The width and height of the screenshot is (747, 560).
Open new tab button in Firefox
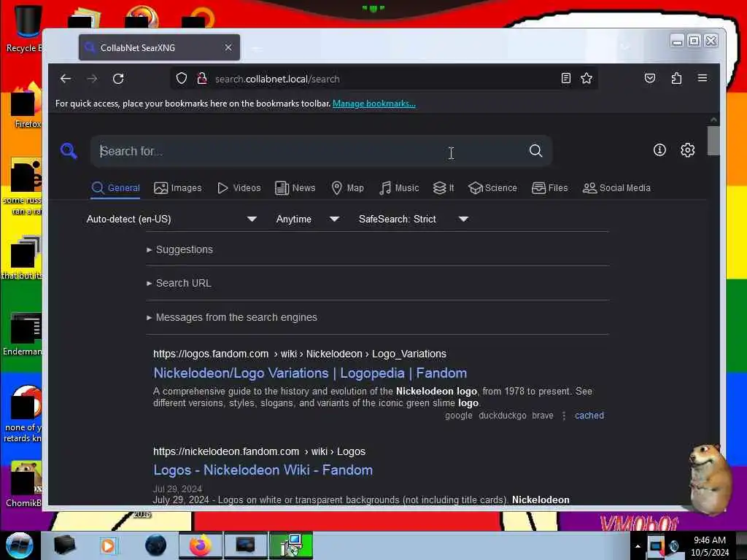(256, 47)
